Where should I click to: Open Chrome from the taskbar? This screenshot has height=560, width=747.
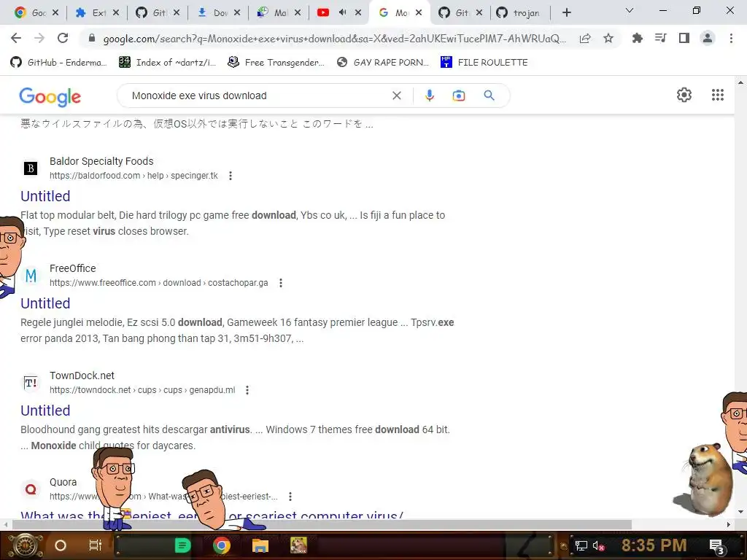(222, 545)
